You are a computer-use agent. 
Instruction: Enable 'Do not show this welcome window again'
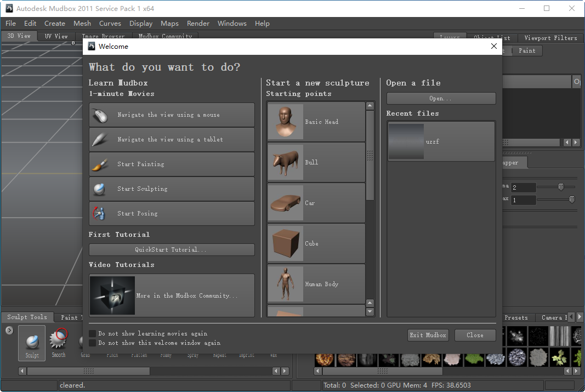[92, 343]
